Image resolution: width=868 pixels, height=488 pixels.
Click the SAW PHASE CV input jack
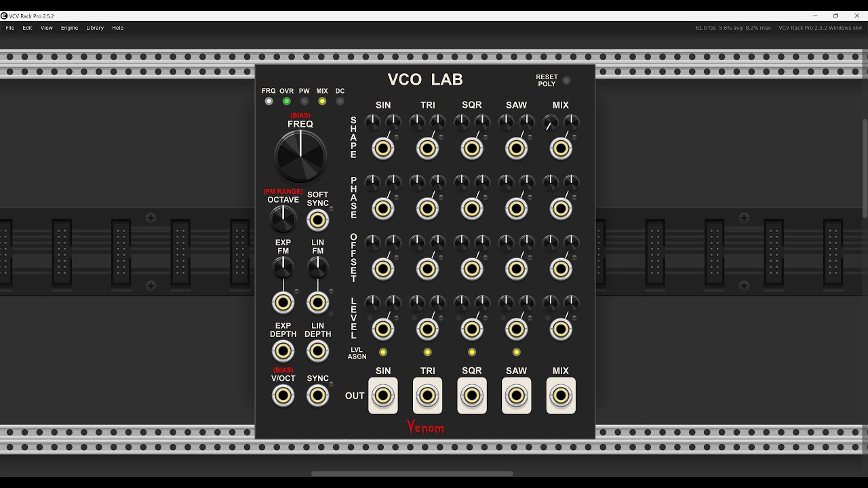(x=516, y=209)
